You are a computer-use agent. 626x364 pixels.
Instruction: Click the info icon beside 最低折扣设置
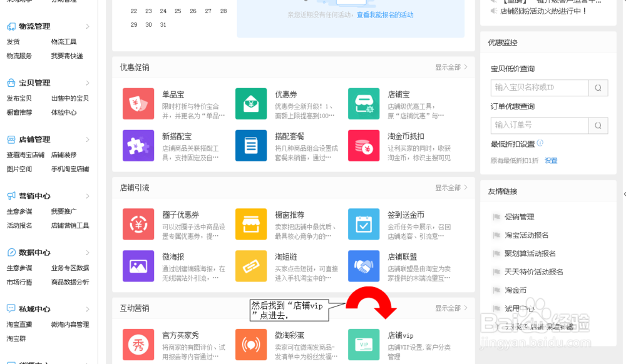click(540, 143)
